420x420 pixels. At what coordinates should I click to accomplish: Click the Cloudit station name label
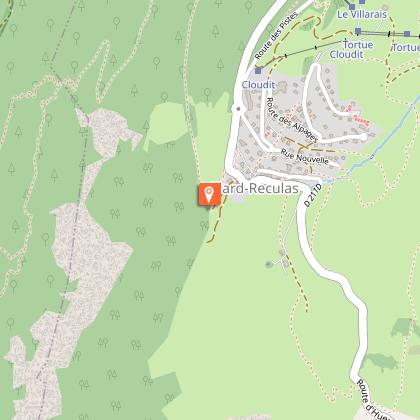tap(258, 85)
